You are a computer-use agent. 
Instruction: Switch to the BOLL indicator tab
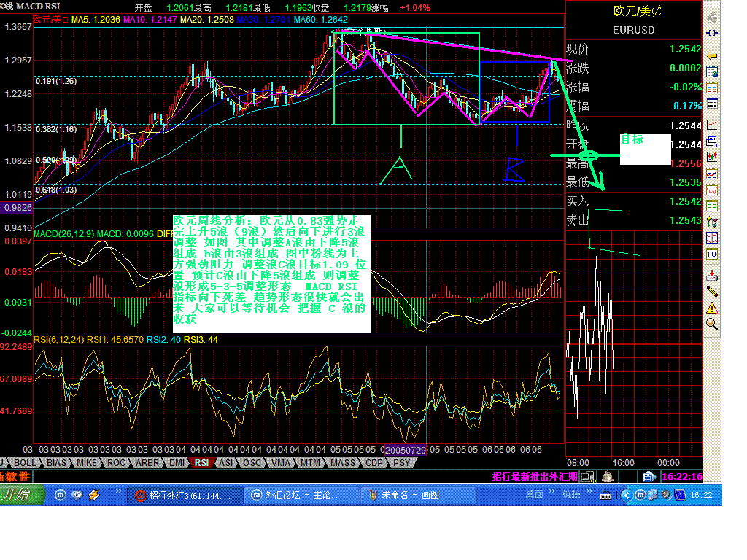point(24,463)
